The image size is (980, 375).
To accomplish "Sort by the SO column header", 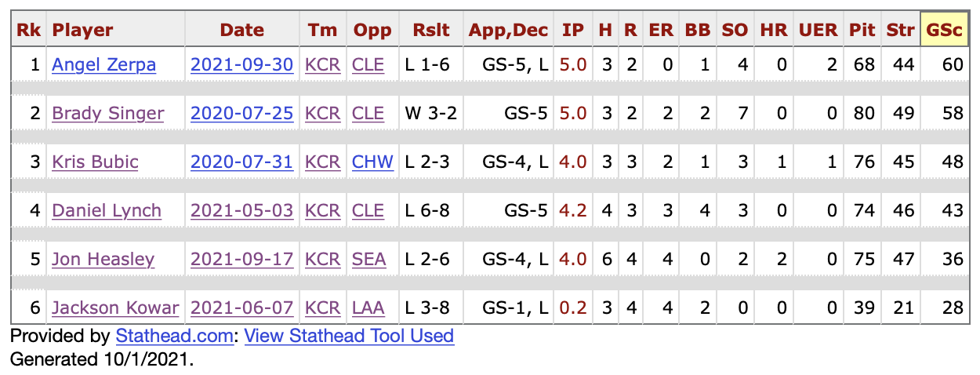I will (x=735, y=30).
